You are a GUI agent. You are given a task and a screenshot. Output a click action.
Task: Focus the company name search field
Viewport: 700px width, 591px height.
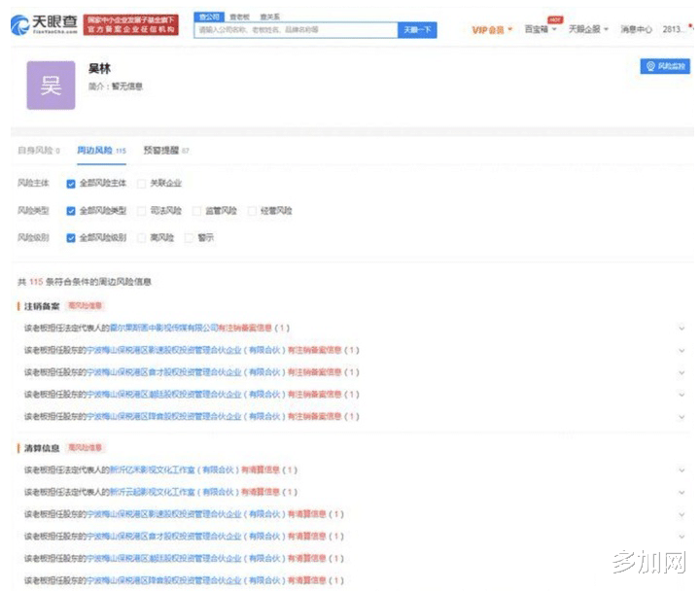point(296,30)
